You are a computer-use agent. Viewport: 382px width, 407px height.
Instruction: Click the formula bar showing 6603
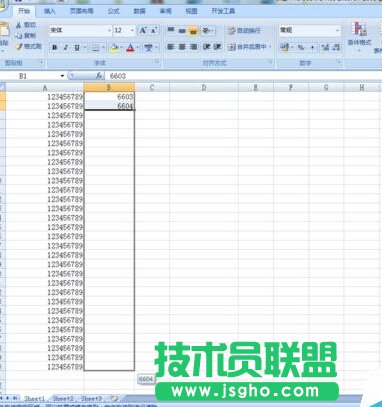tap(243, 76)
